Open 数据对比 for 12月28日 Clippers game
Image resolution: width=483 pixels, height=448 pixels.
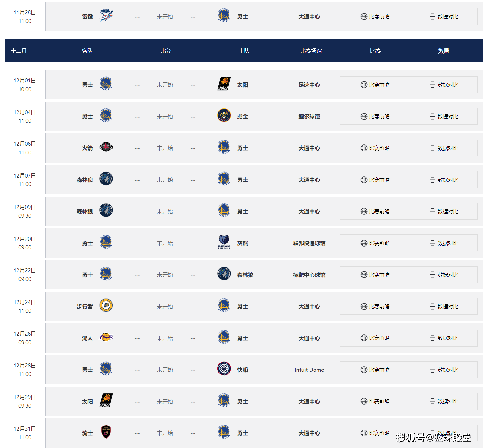443,370
